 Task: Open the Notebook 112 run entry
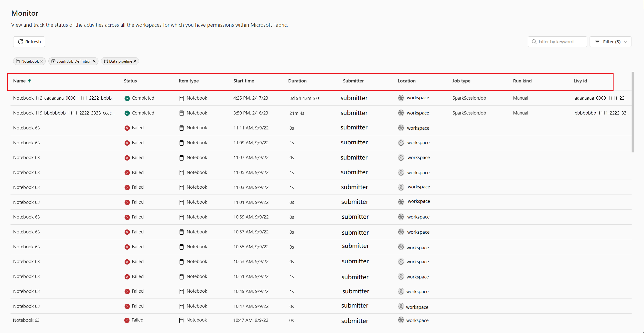tap(64, 98)
